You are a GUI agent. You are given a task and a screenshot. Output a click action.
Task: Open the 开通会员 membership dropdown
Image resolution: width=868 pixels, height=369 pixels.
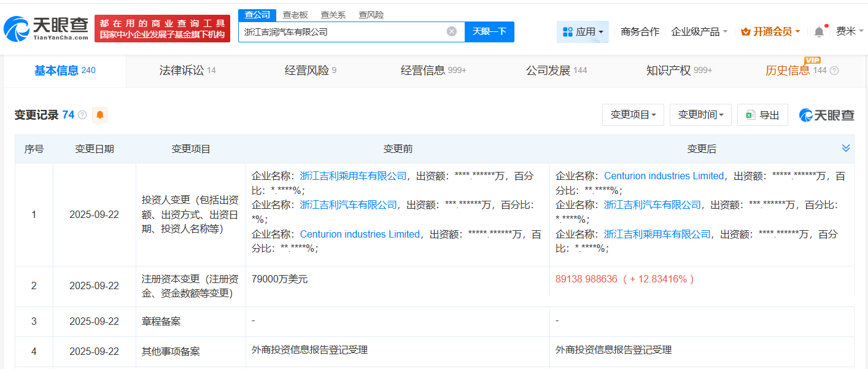pos(770,31)
